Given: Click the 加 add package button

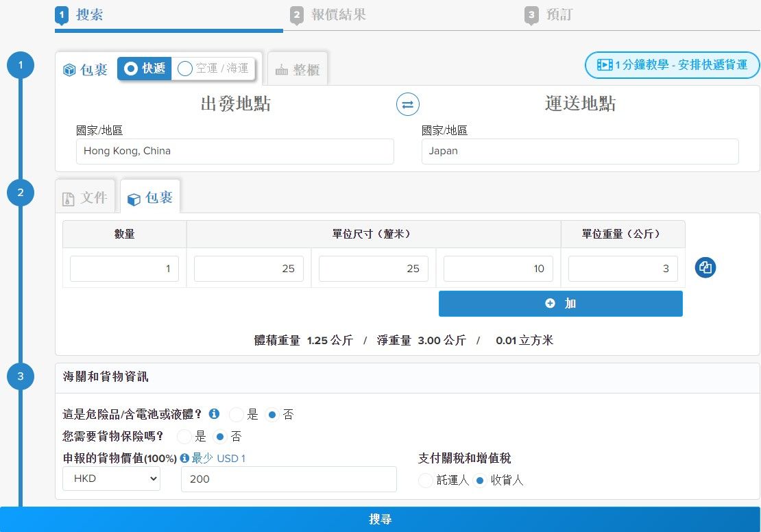Looking at the screenshot, I should 560,303.
